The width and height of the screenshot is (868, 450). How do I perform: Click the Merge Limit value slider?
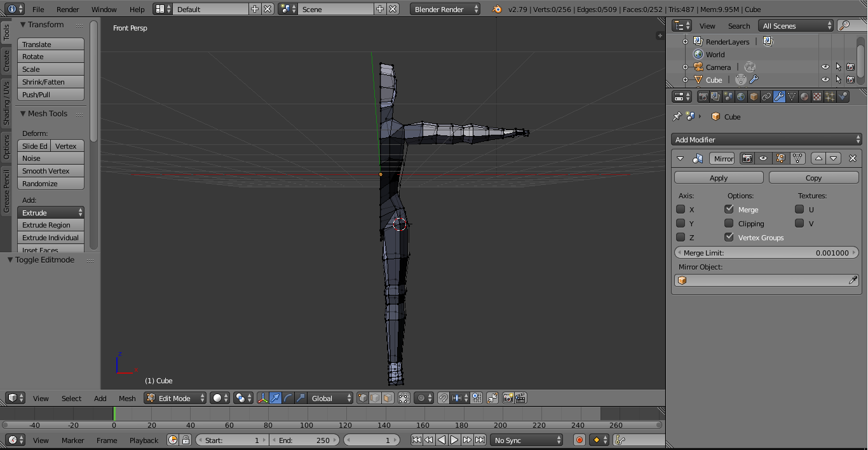coord(766,253)
